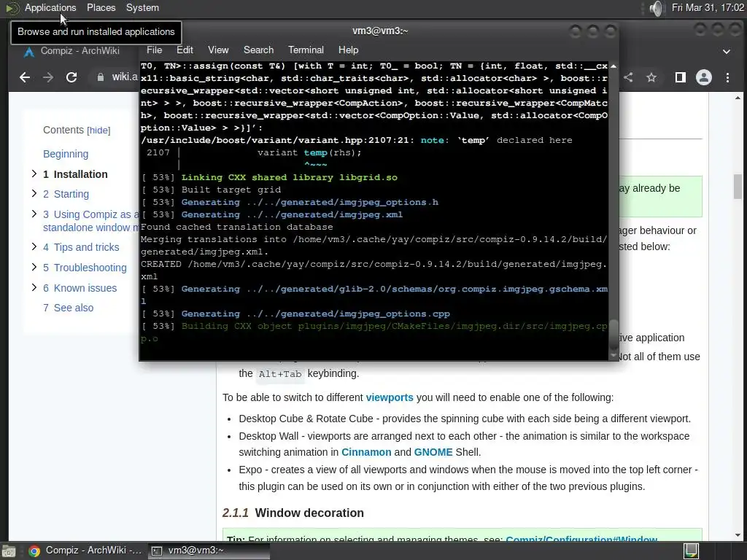The width and height of the screenshot is (747, 560).
Task: Expand the Installation contents section
Action: coord(34,174)
